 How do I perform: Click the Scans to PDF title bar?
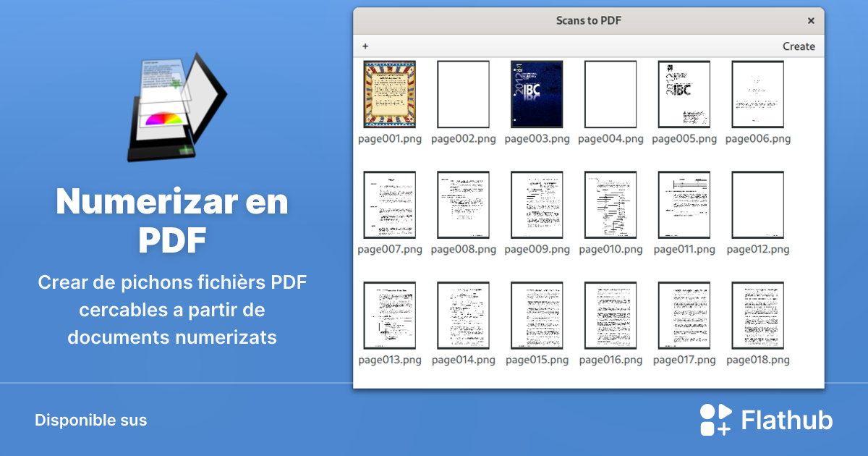(x=589, y=20)
